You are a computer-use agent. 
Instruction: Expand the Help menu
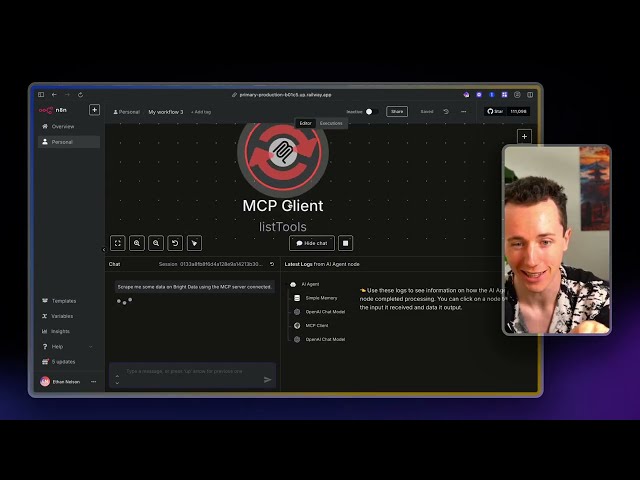67,347
